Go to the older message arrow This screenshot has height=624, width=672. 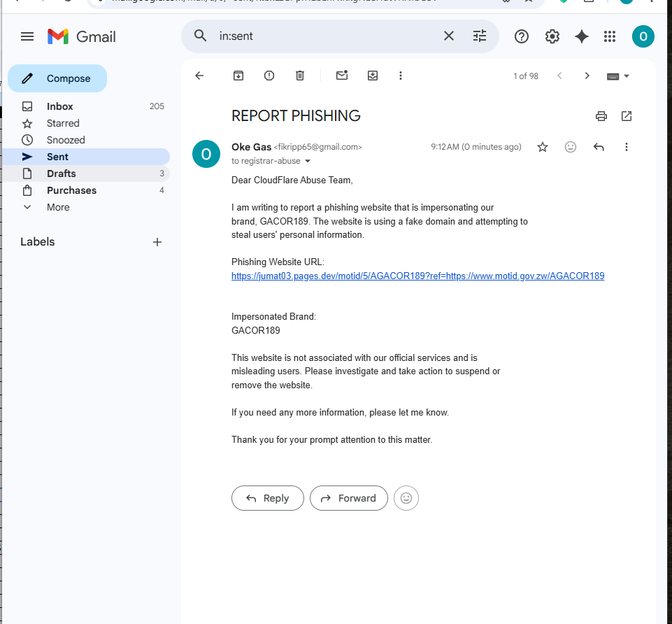tap(587, 76)
